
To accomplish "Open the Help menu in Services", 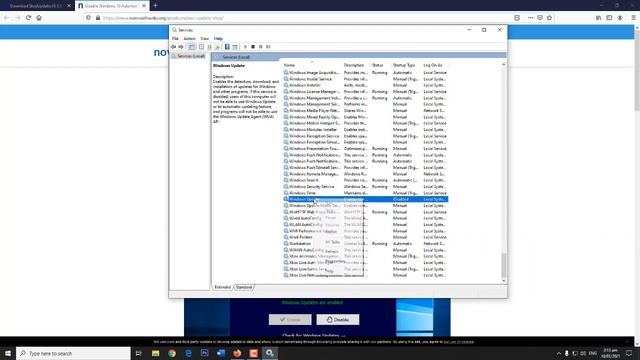I will 218,38.
